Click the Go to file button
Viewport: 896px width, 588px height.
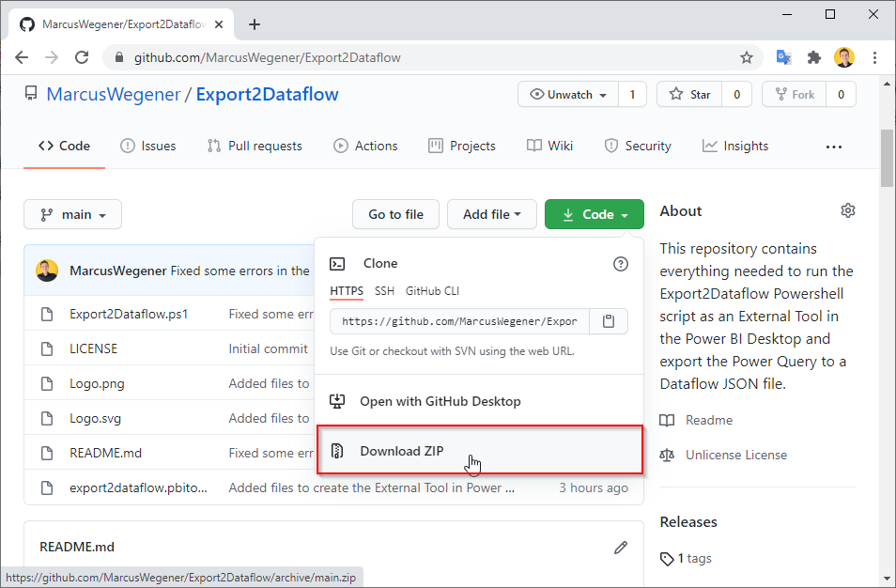(x=396, y=214)
